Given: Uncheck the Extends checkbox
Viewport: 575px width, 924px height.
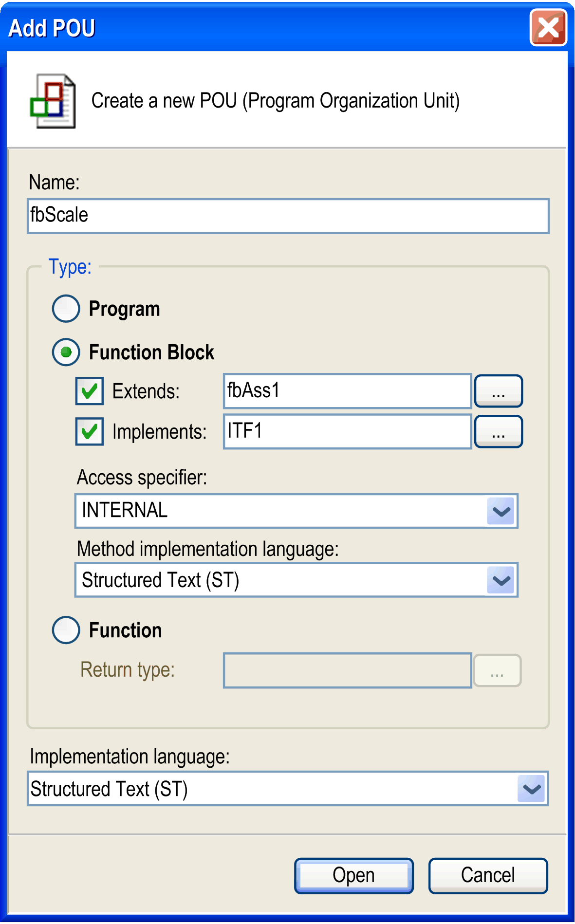Looking at the screenshot, I should (x=89, y=391).
